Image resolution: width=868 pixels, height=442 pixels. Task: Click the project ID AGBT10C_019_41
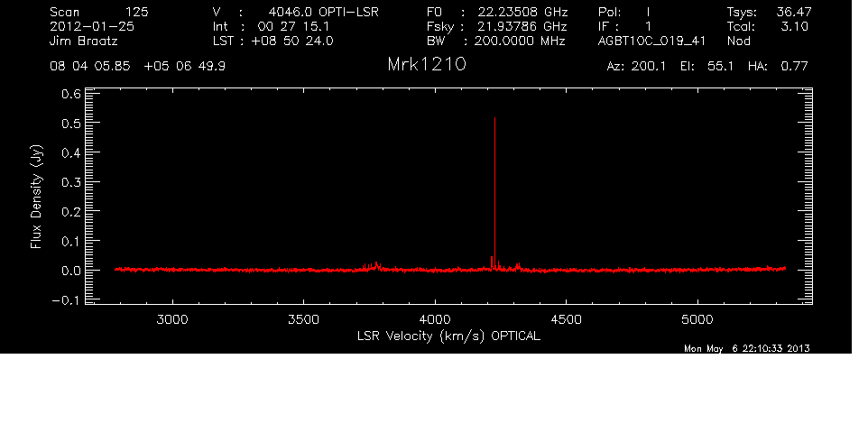click(651, 41)
